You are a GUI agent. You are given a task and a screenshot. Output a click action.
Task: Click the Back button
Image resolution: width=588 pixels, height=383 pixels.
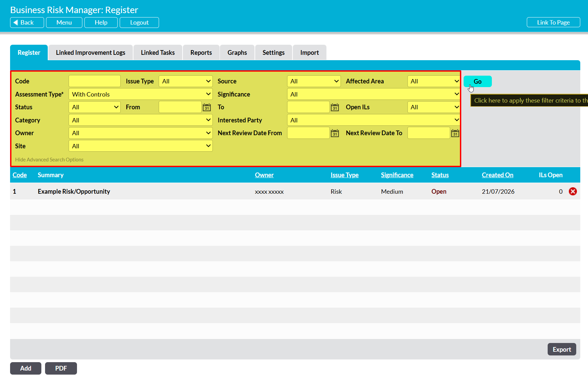pyautogui.click(x=27, y=23)
